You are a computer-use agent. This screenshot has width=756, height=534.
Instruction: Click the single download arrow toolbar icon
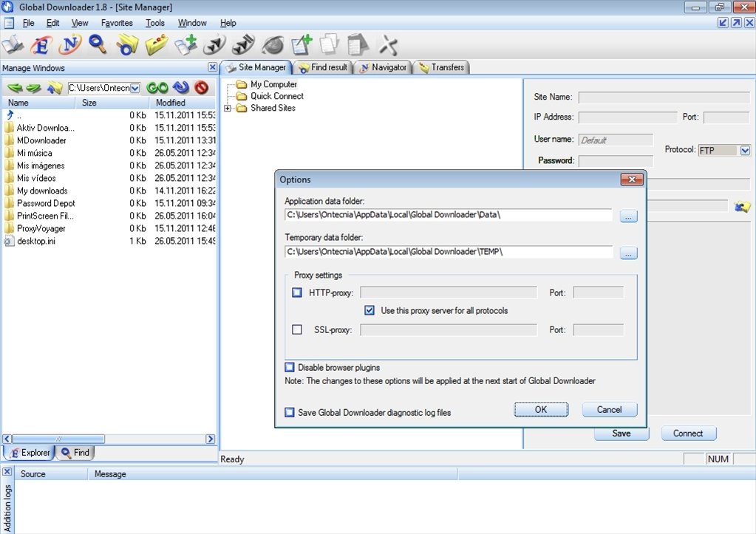click(214, 45)
